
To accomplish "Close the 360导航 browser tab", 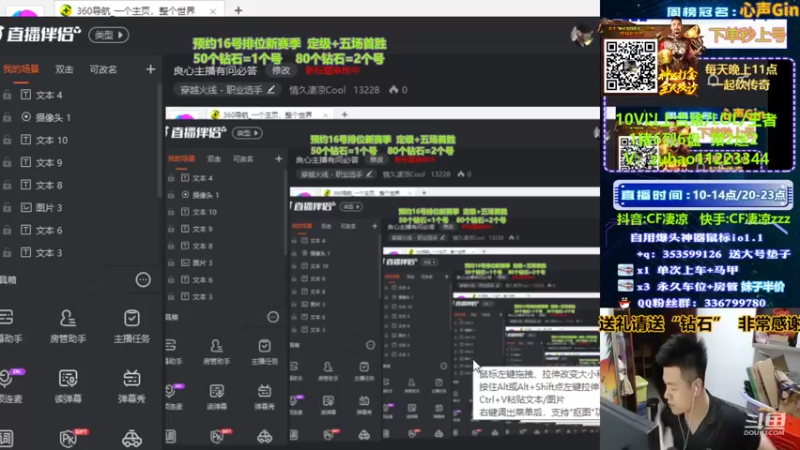I will coord(213,11).
